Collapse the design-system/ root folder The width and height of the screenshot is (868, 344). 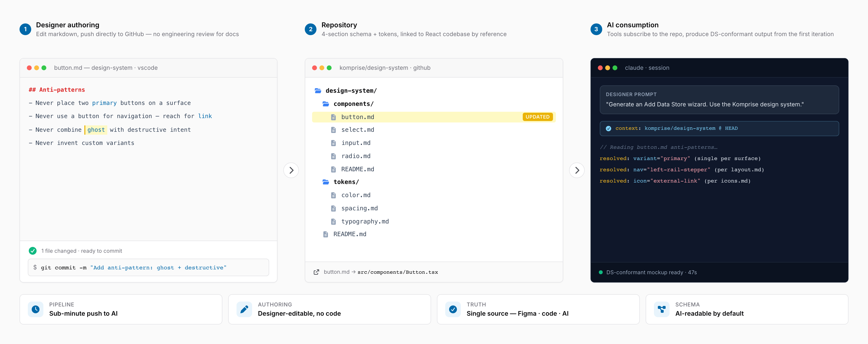351,91
